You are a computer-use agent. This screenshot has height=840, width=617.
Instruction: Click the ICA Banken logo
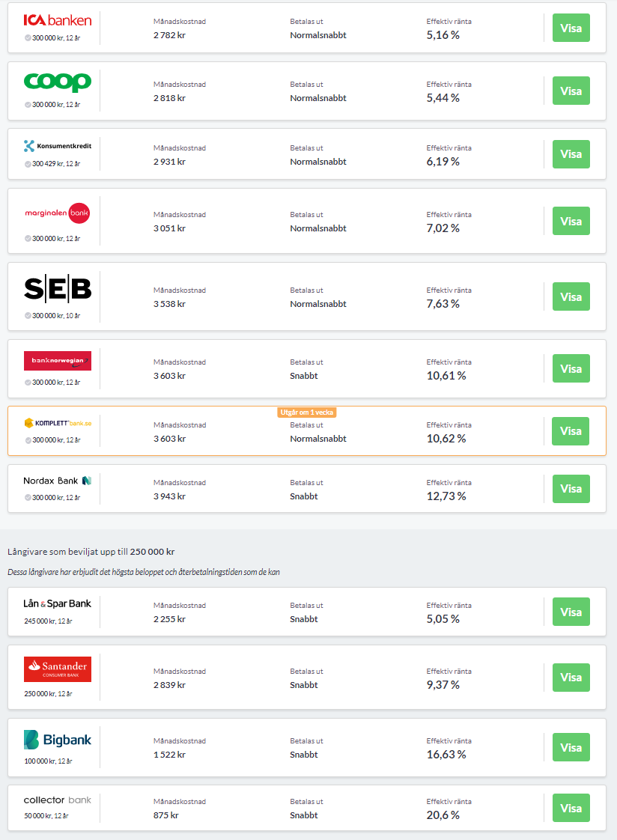pos(57,20)
